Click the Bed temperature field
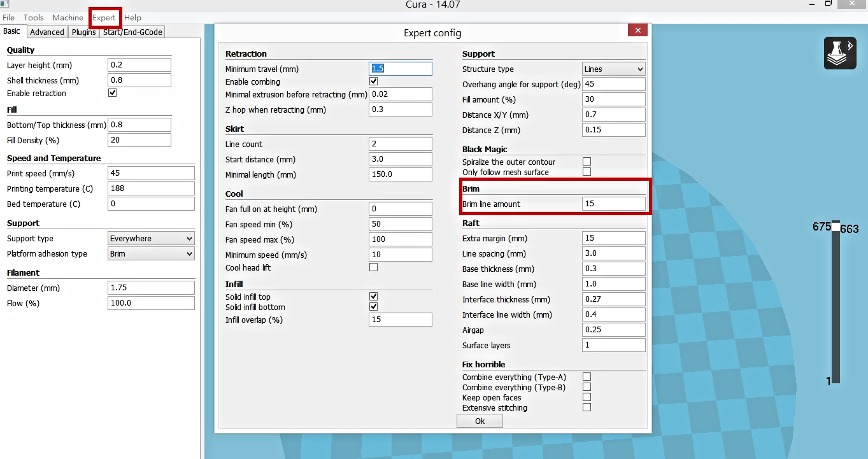Image resolution: width=868 pixels, height=459 pixels. click(152, 204)
